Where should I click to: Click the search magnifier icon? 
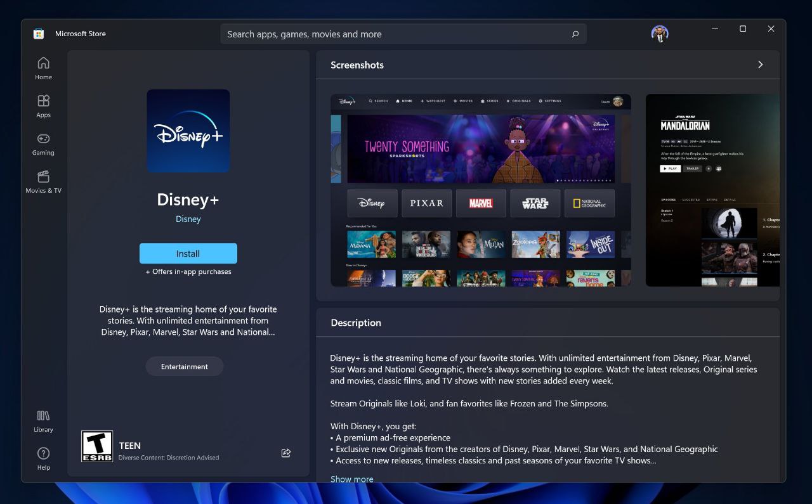575,34
